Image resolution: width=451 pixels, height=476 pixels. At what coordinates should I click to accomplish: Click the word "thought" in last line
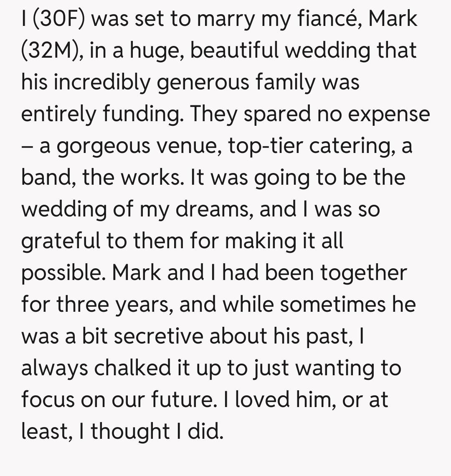pos(130,431)
